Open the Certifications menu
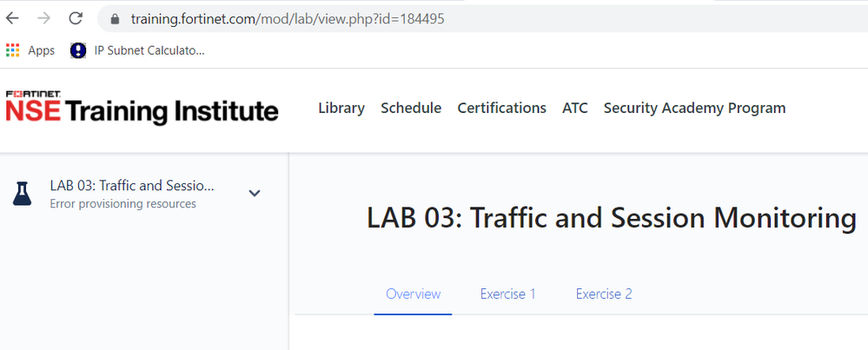Screen dimensions: 868x350 tap(501, 108)
